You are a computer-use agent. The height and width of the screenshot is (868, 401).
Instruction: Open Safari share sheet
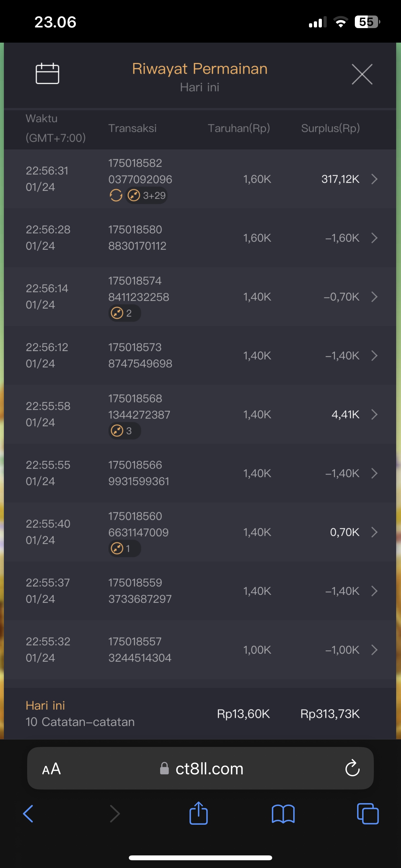(199, 813)
